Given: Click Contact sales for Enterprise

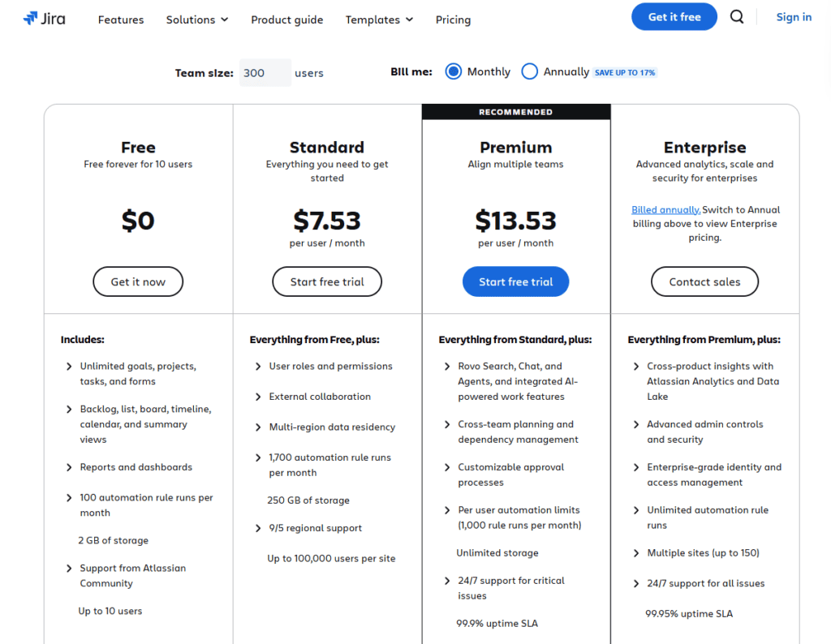Looking at the screenshot, I should pos(704,281).
